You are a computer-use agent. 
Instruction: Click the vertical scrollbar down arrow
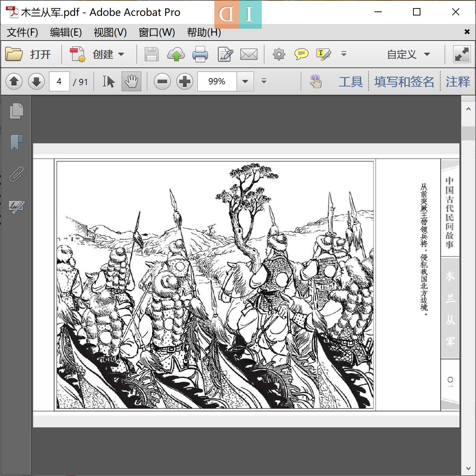[x=468, y=468]
